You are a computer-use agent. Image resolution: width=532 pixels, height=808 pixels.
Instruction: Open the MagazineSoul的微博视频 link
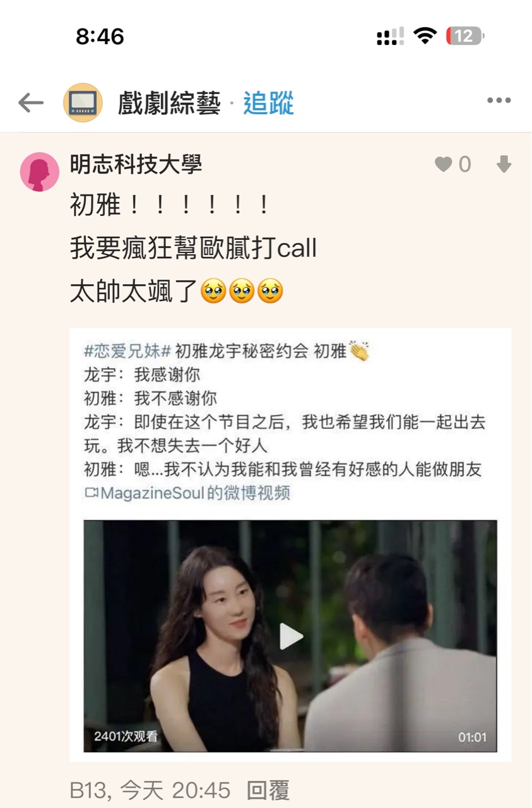click(195, 493)
